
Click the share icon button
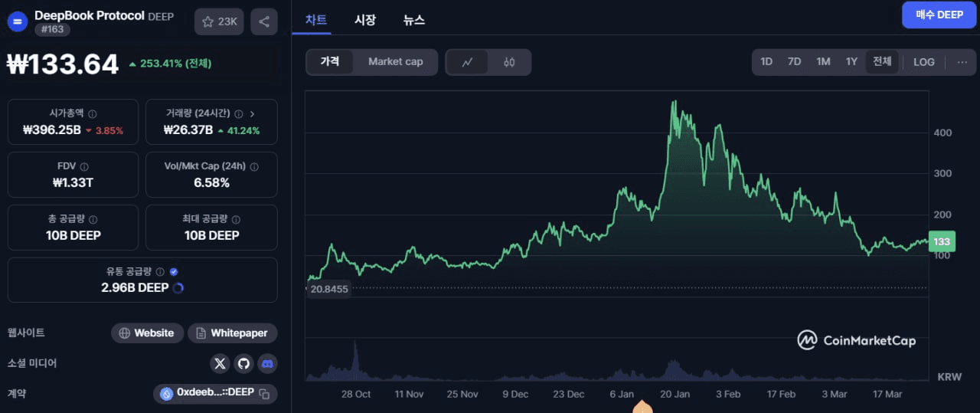[x=264, y=21]
